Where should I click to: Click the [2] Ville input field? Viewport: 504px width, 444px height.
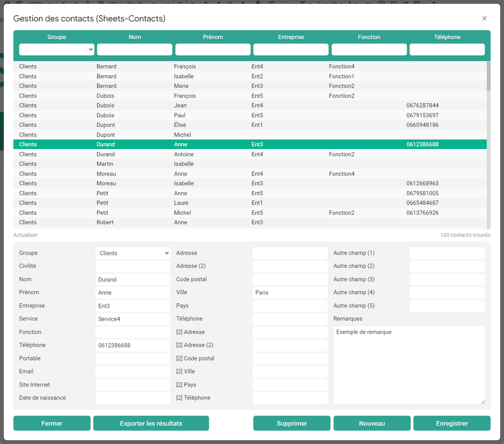click(x=290, y=372)
